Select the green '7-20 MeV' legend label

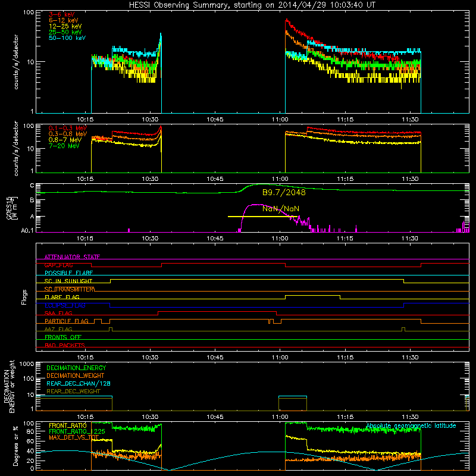64,146
